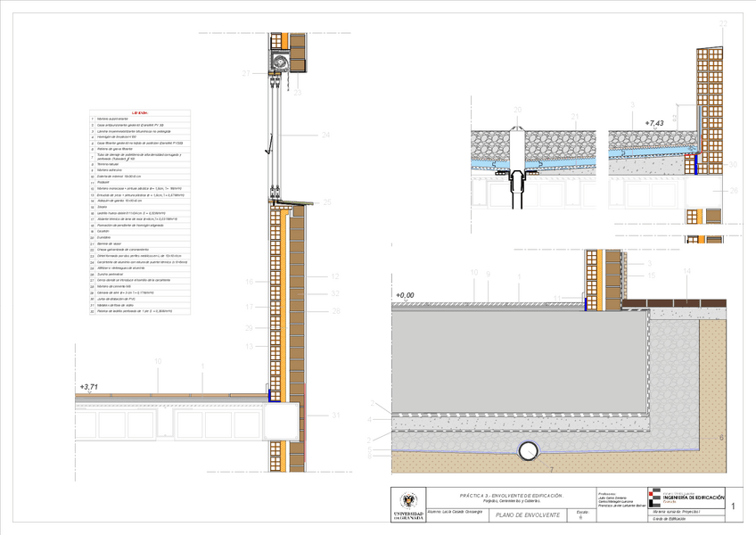Click legend row 9 Mortero adhesivo

point(140,170)
